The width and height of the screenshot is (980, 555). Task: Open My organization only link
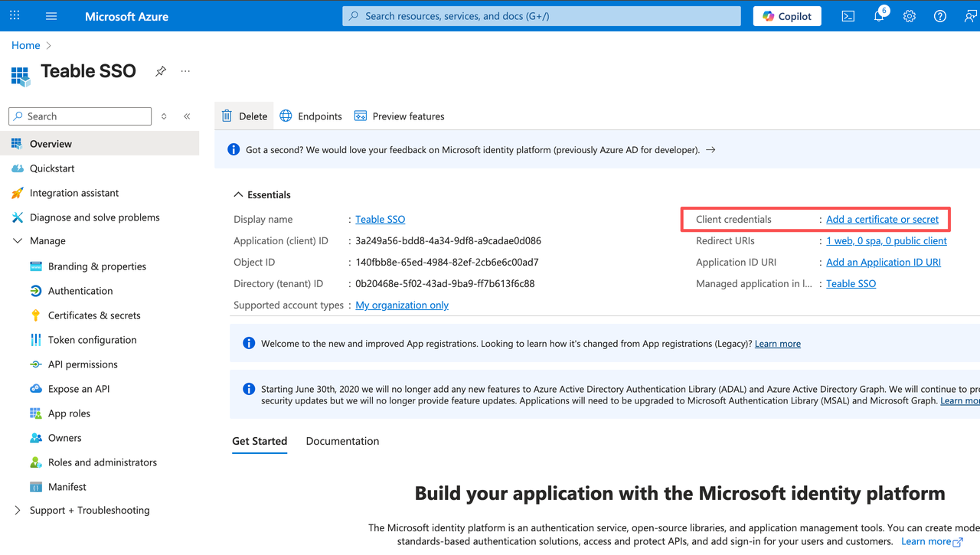(402, 305)
